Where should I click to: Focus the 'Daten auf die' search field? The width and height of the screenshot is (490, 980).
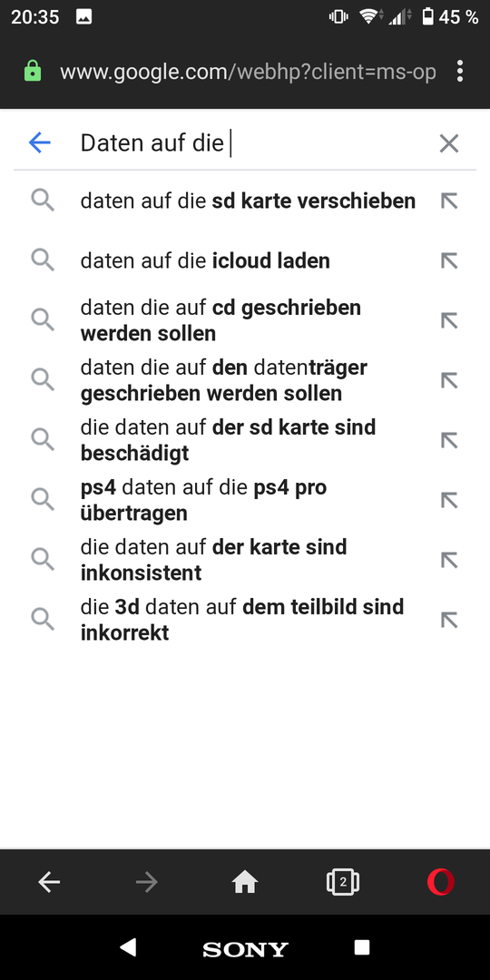pos(250,143)
